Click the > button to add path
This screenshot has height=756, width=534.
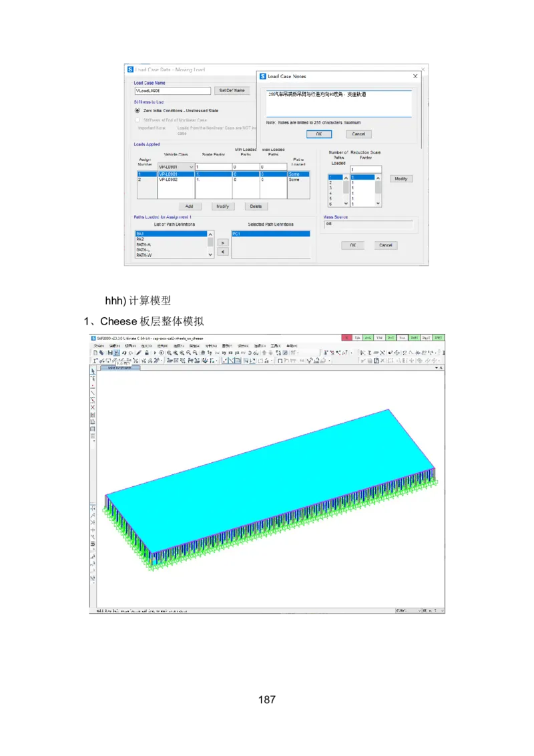222,242
